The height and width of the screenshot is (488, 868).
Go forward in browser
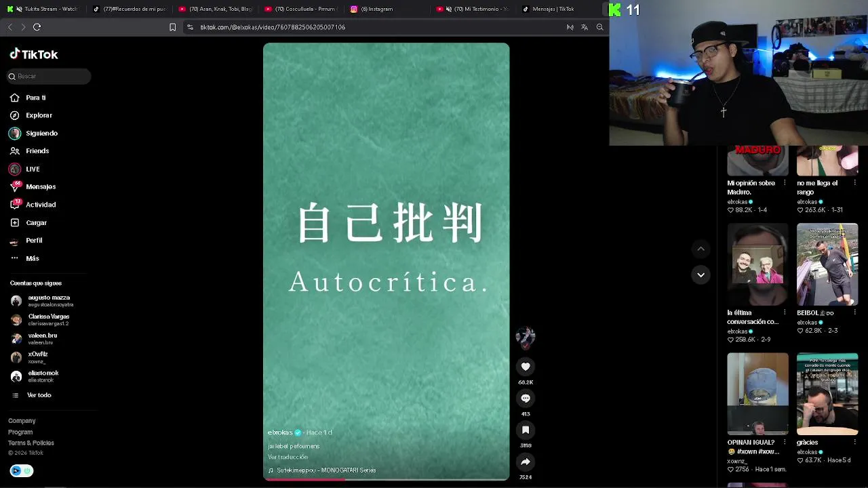(x=23, y=27)
